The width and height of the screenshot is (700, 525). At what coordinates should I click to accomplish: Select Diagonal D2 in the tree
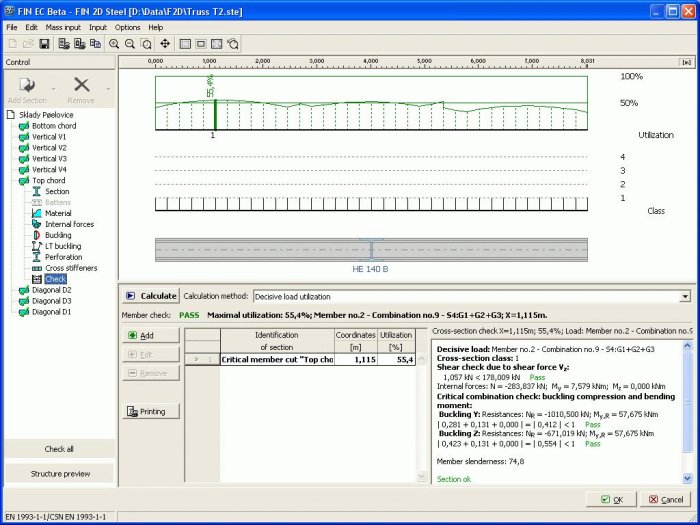(51, 290)
